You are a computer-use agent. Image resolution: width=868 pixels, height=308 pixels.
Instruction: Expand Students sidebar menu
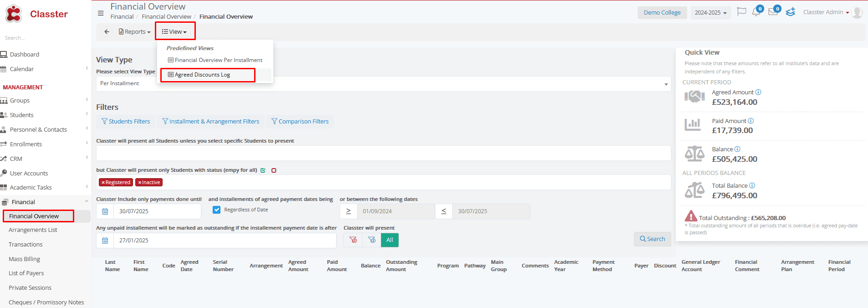coord(22,115)
